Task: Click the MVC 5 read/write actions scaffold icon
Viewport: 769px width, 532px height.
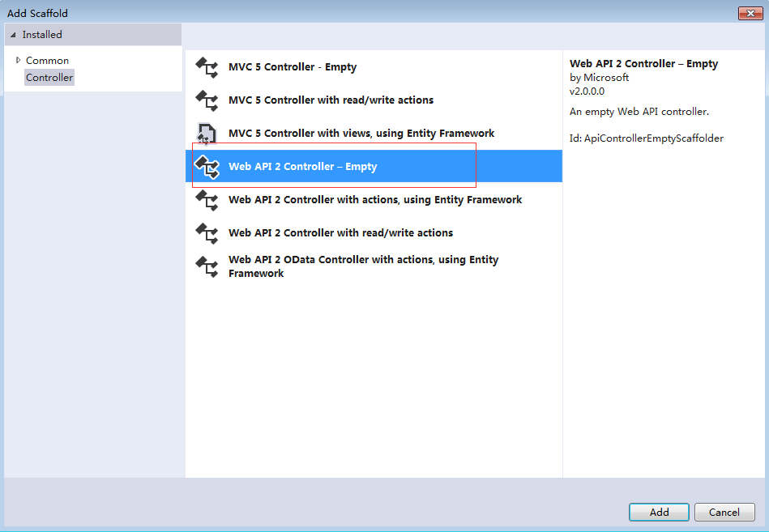Action: coord(207,100)
